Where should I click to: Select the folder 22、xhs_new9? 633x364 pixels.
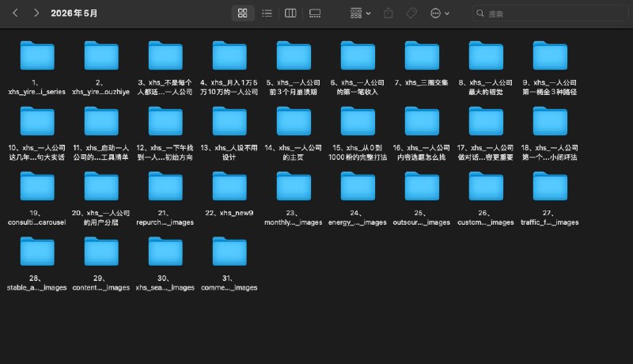coord(229,187)
